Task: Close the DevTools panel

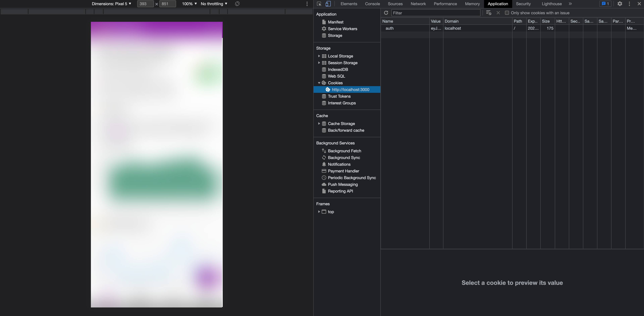Action: 639,4
